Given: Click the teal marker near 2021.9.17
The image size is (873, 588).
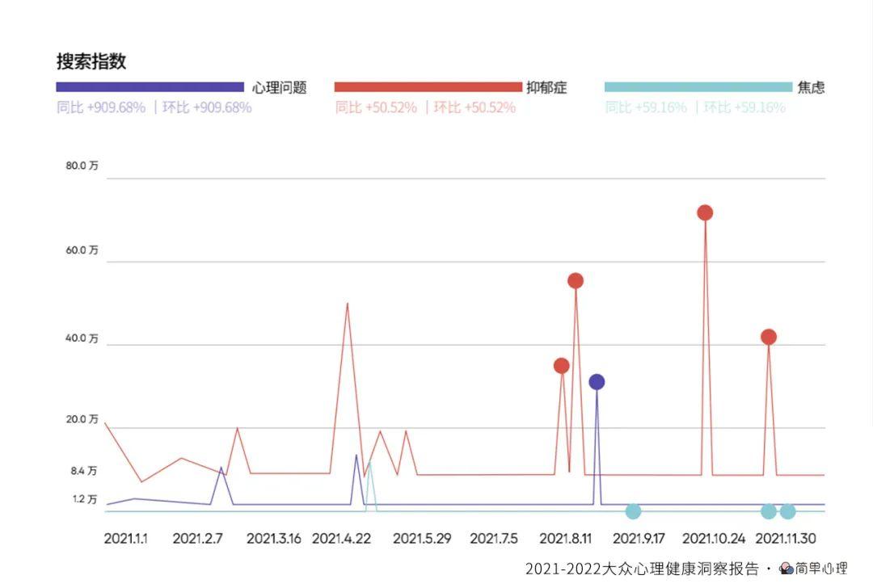Looking at the screenshot, I should [633, 511].
